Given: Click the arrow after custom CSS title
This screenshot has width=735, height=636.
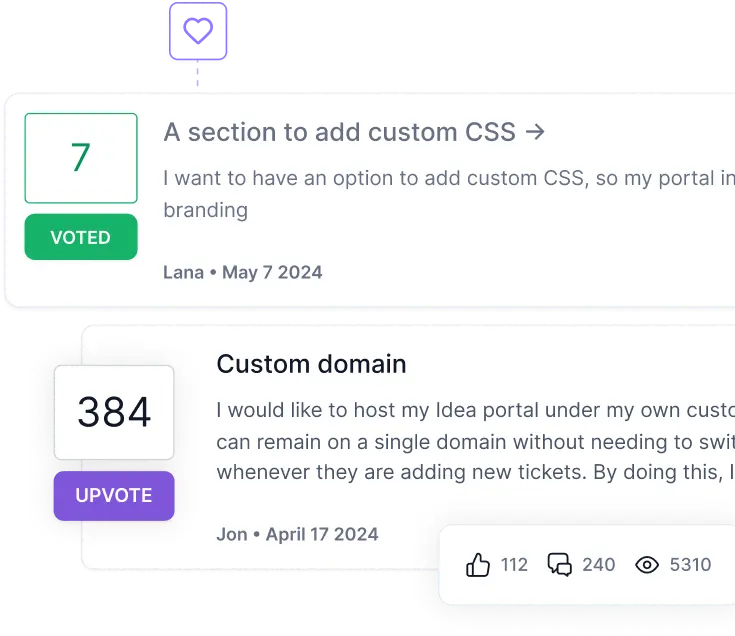Looking at the screenshot, I should point(535,132).
